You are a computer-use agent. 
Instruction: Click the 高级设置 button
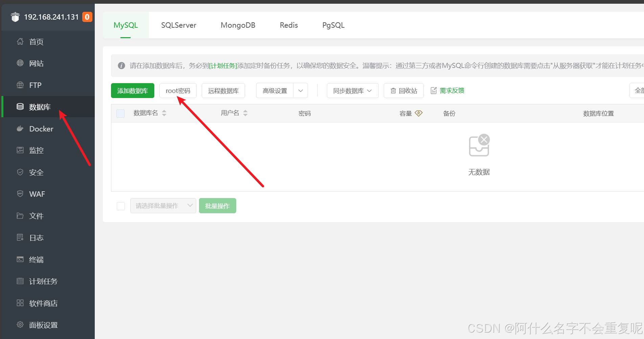pyautogui.click(x=275, y=91)
